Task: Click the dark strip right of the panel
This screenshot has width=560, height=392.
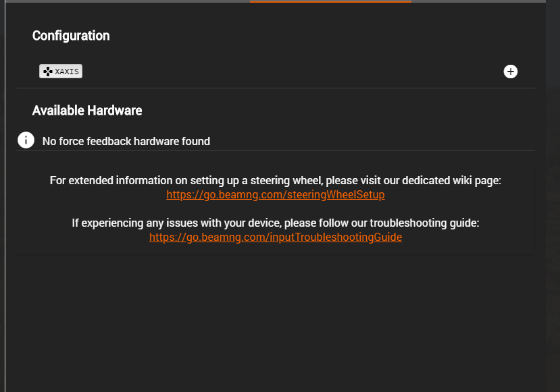Action: (553, 196)
